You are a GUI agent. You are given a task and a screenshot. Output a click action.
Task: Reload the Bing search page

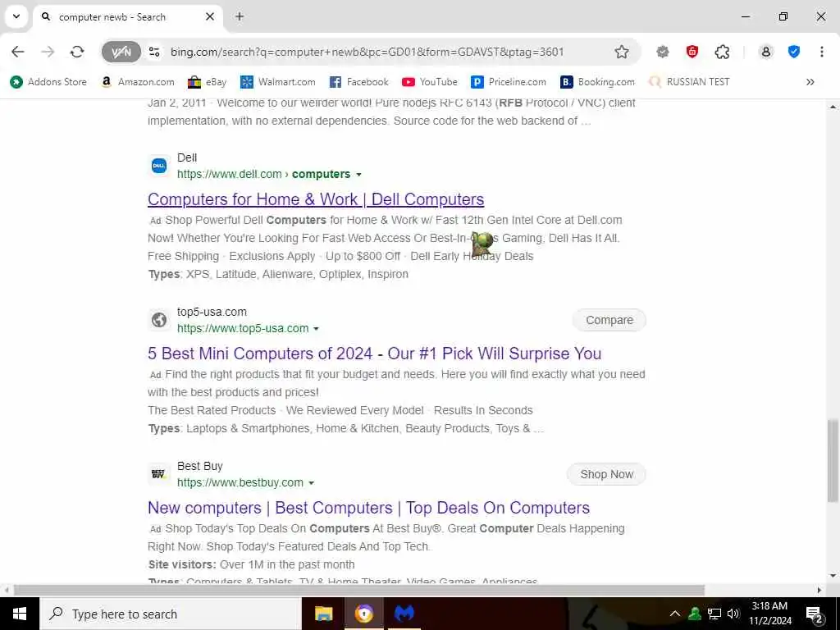(77, 52)
